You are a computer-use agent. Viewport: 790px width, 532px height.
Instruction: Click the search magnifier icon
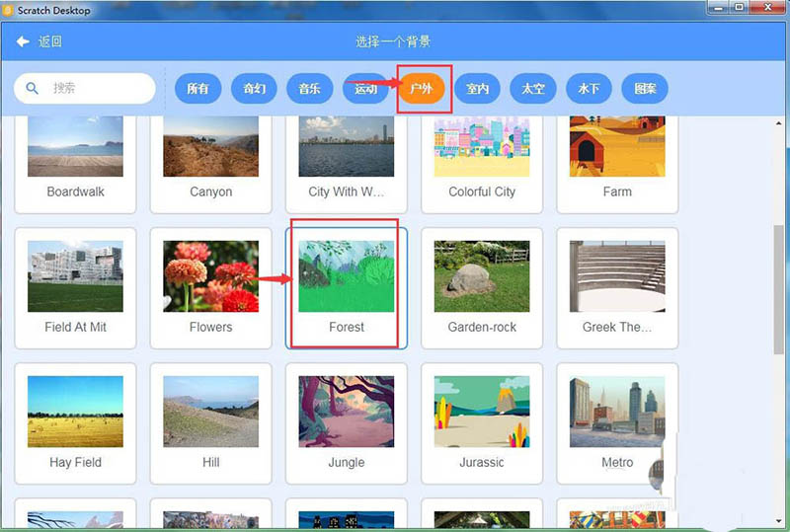(32, 88)
